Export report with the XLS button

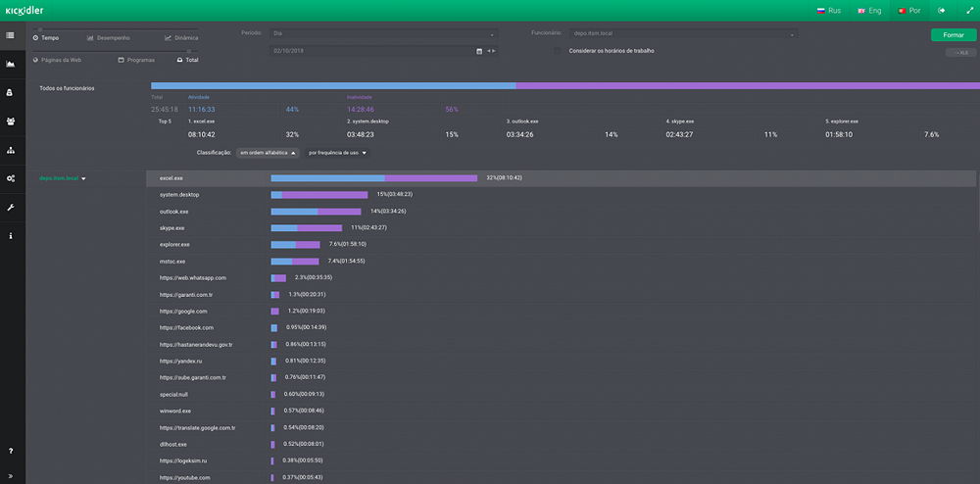click(x=960, y=53)
